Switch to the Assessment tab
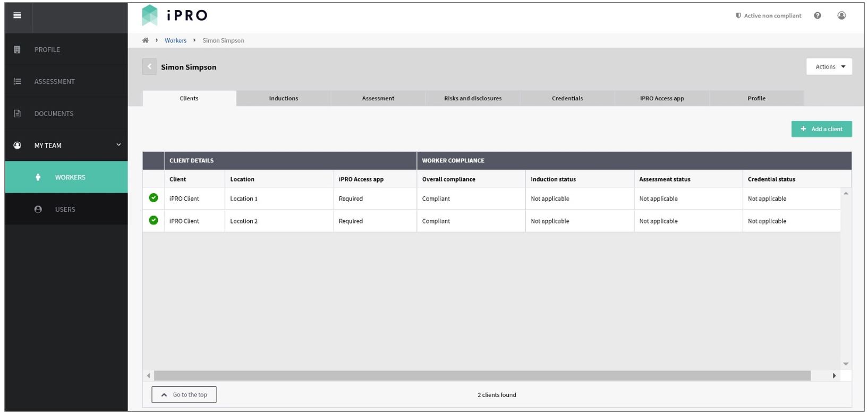This screenshot has width=868, height=415. pyautogui.click(x=378, y=98)
